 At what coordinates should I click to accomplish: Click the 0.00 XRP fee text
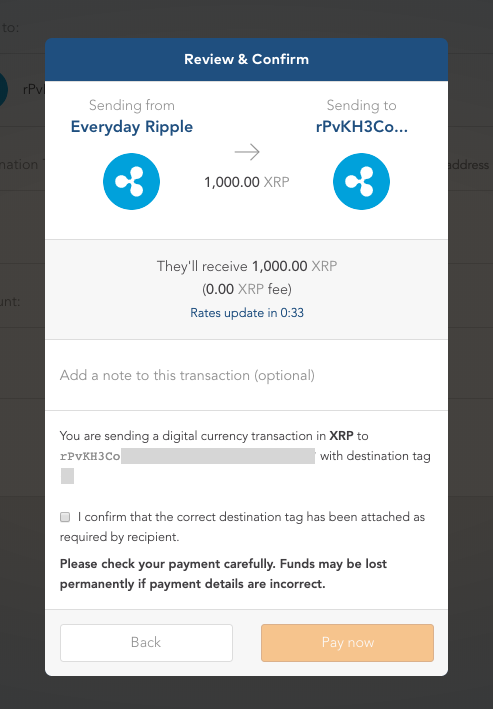coord(247,289)
